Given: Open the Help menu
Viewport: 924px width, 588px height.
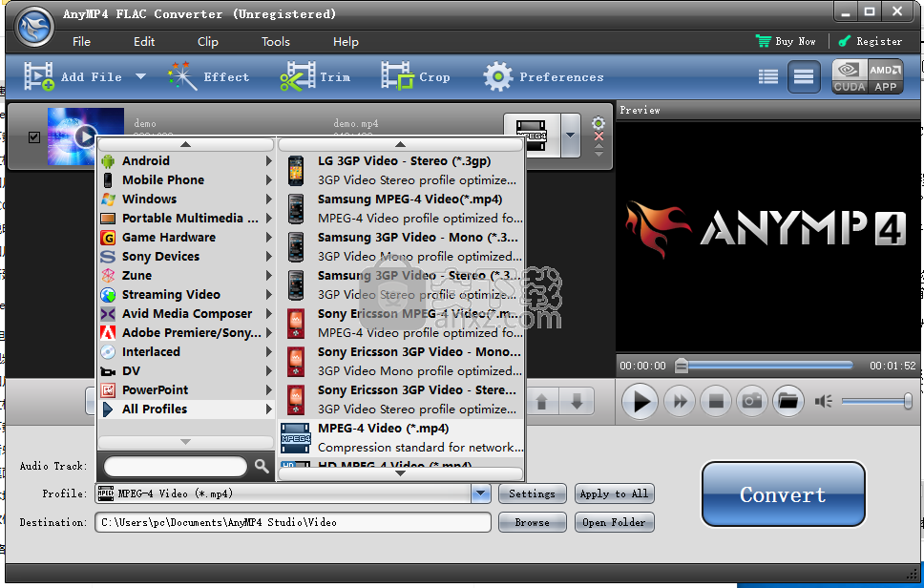Looking at the screenshot, I should [346, 42].
